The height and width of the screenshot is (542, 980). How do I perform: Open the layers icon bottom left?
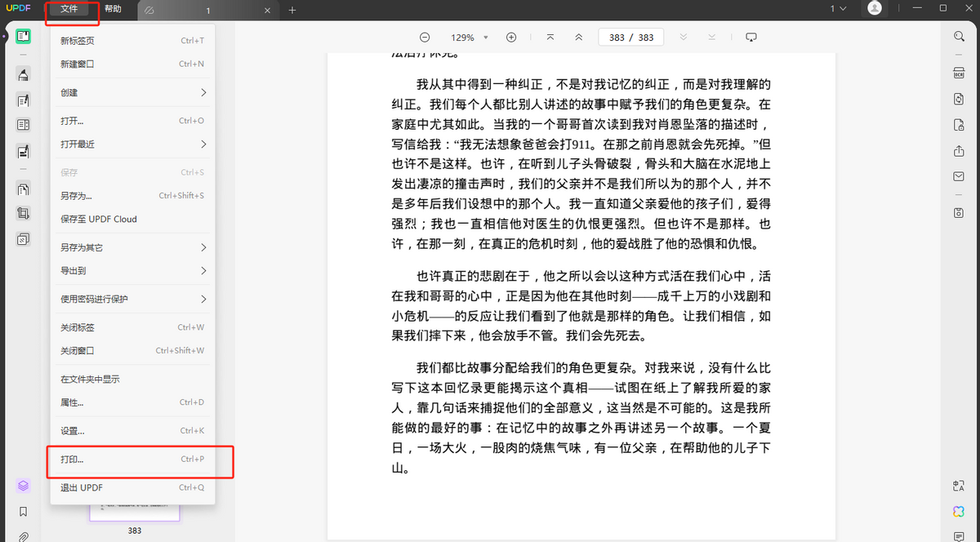click(23, 486)
